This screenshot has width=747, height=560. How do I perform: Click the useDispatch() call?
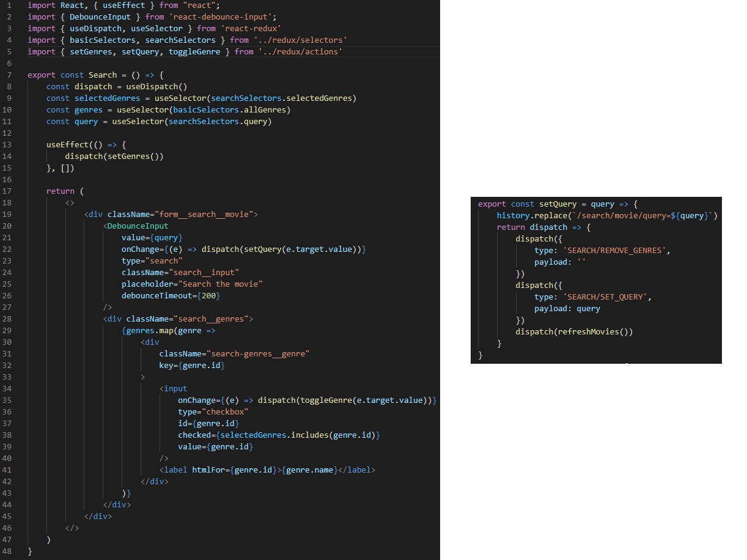click(156, 86)
